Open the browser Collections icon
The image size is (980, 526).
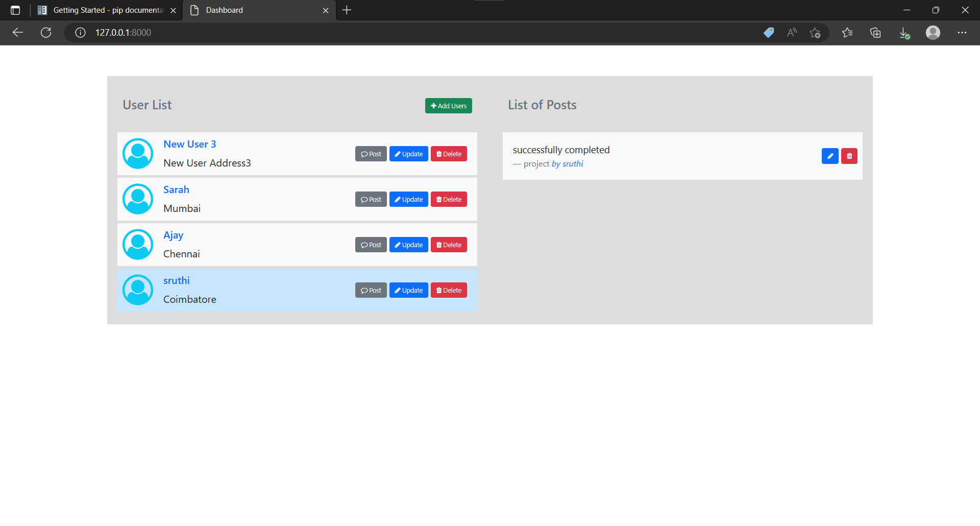point(876,33)
